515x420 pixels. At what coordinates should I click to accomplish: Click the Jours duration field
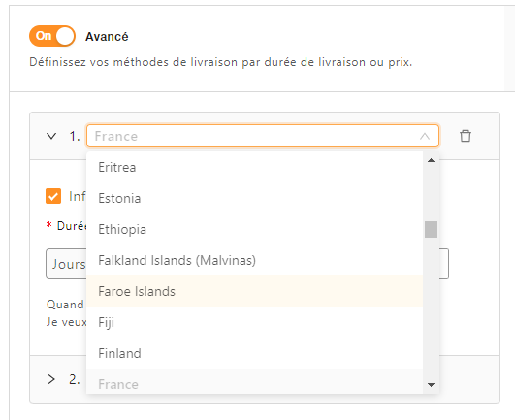tap(66, 264)
